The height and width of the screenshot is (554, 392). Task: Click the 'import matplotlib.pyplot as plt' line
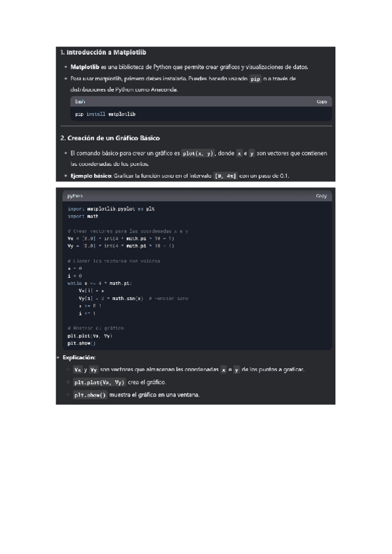pos(111,208)
